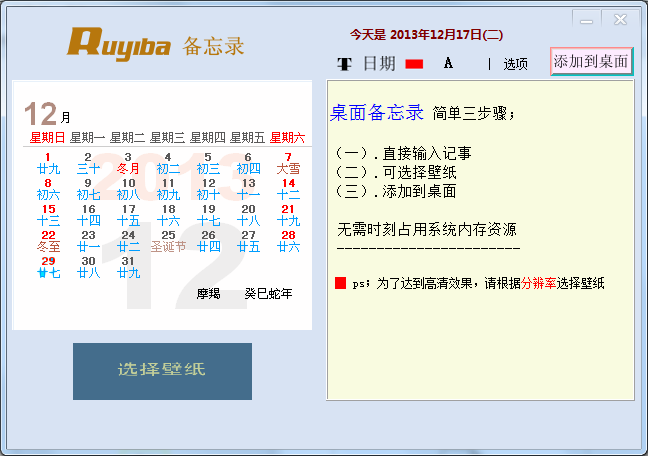Click the bold T font style icon
Screen dimensions: 648x456
(x=344, y=64)
